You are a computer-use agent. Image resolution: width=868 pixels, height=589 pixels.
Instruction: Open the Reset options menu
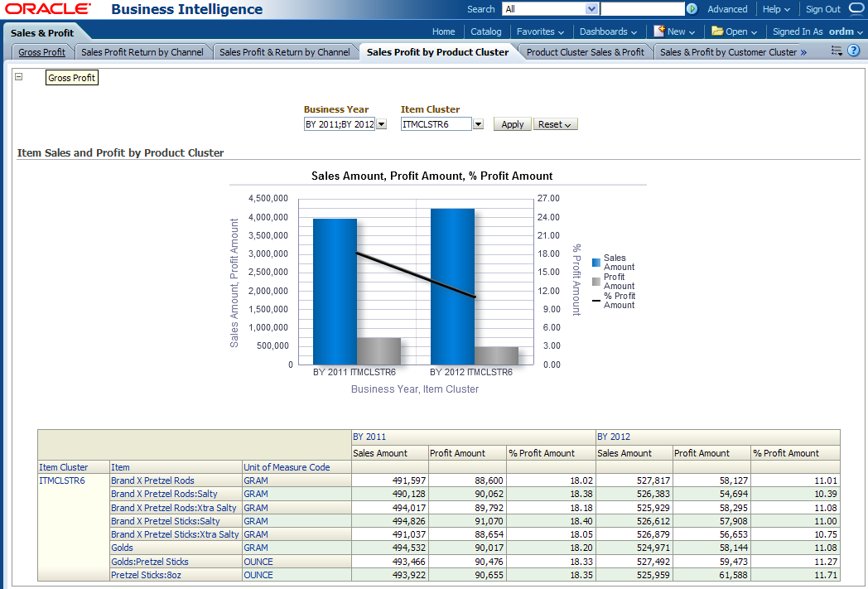click(x=555, y=124)
